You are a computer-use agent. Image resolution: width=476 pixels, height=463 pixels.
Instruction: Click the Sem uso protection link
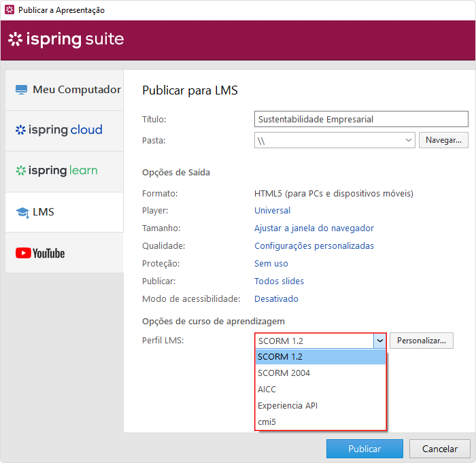[271, 264]
